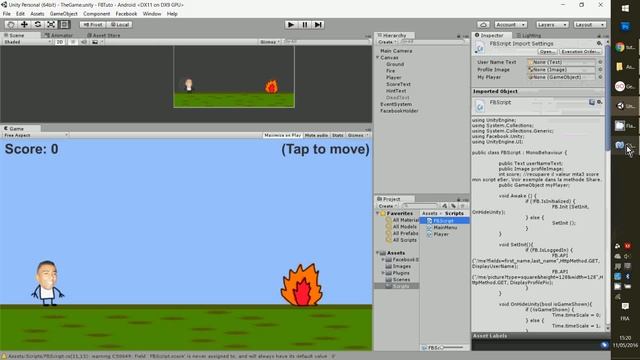Select the Move tool
The height and width of the screenshot is (360, 640).
point(24,24)
